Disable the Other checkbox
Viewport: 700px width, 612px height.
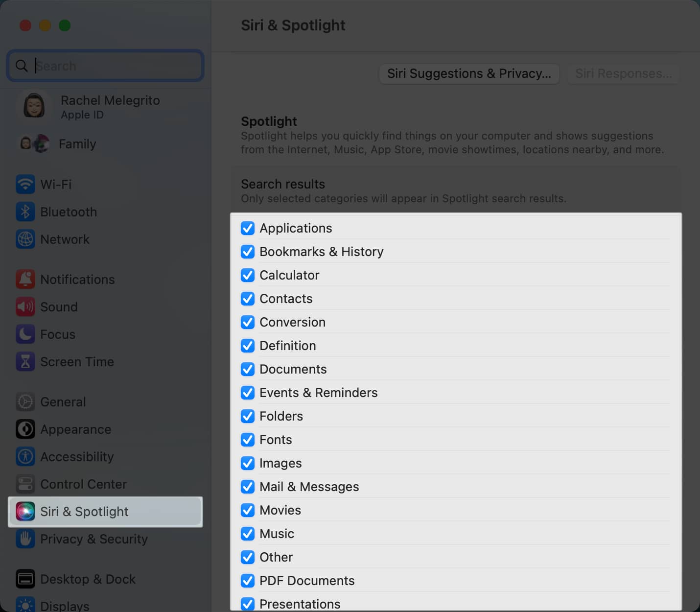248,557
